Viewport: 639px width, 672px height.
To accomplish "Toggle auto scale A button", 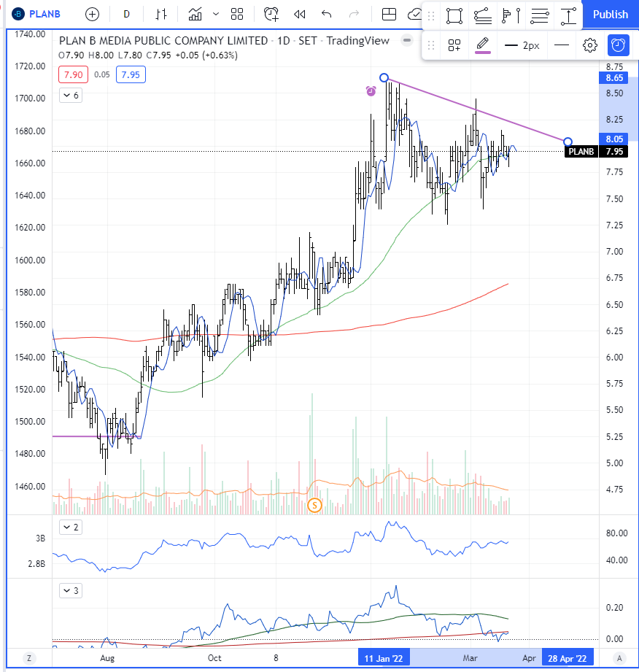I will (x=619, y=658).
